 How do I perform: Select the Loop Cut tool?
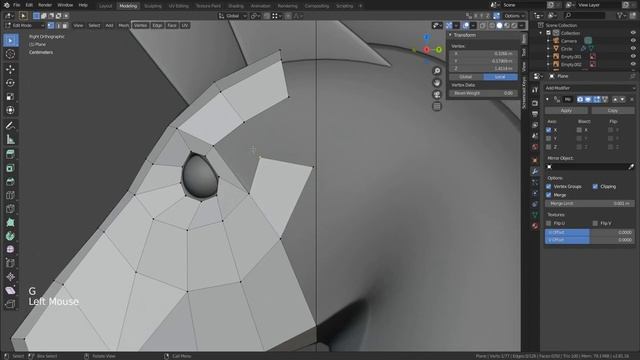click(x=11, y=196)
